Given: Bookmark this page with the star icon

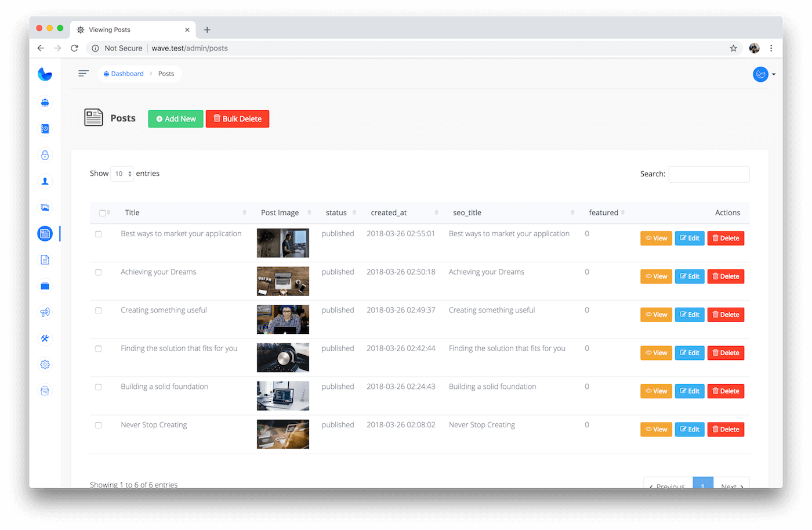Looking at the screenshot, I should point(733,48).
